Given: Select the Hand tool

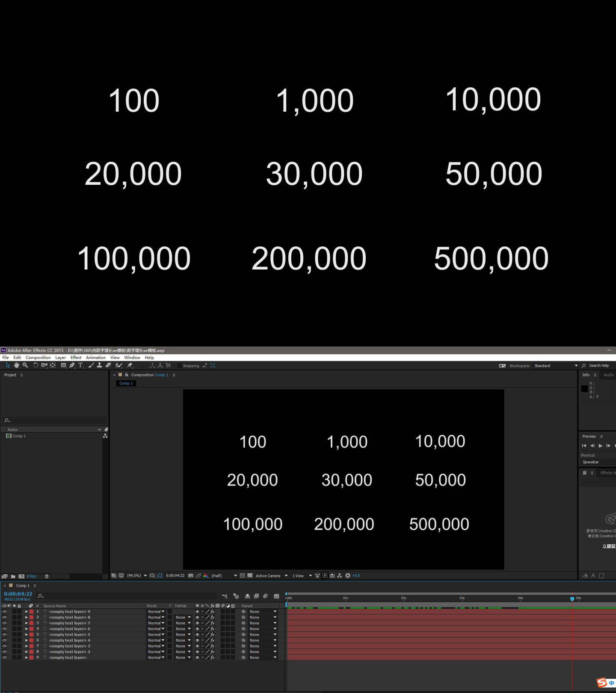Looking at the screenshot, I should click(17, 365).
